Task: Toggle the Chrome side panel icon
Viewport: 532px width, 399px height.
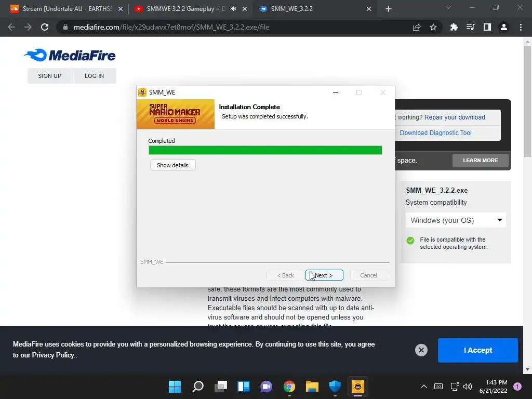Action: tap(487, 27)
